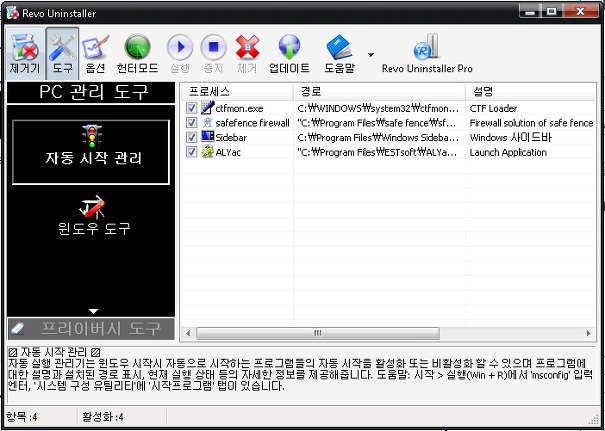Click the Launch Application description

(x=508, y=152)
